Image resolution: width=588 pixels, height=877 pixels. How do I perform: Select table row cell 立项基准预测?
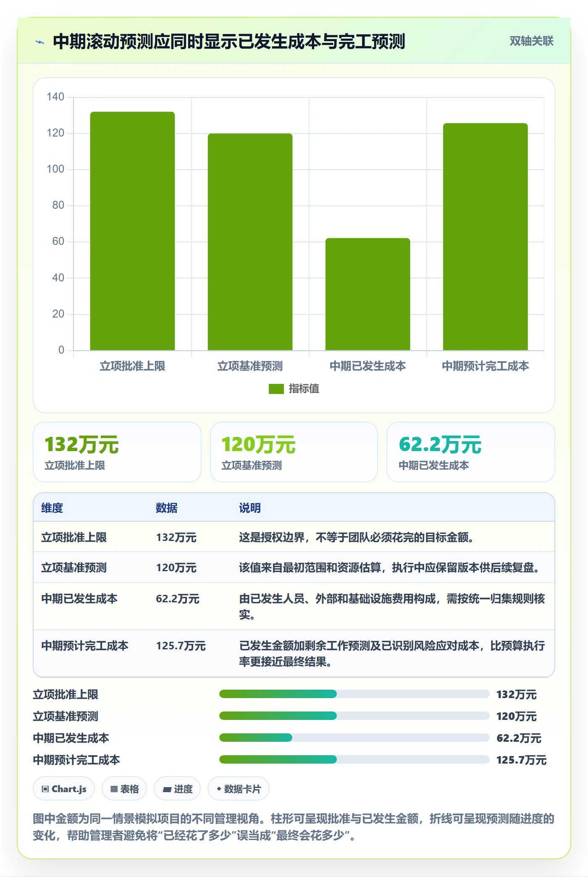click(x=74, y=567)
